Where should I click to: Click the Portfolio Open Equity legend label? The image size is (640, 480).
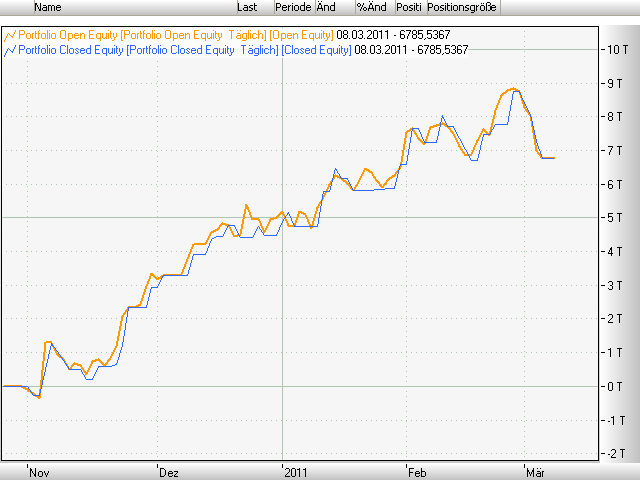click(176, 35)
